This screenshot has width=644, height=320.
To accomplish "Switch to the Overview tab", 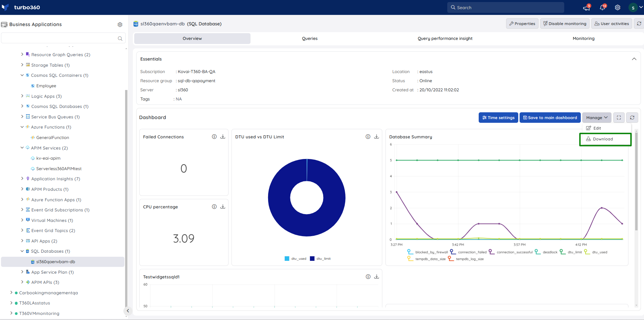I will coord(192,39).
